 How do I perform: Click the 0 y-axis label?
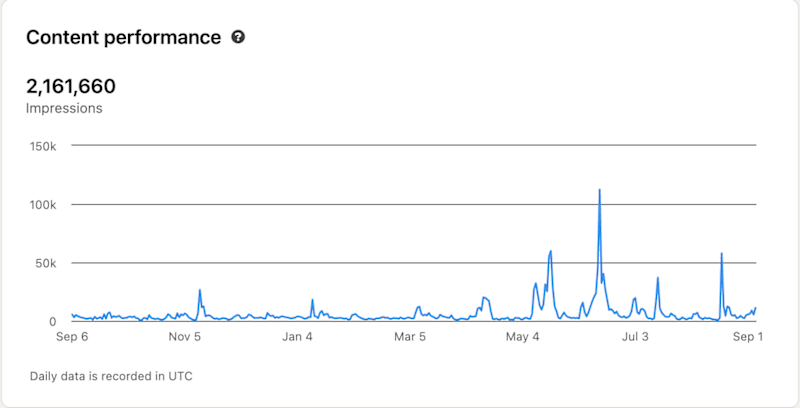coord(53,322)
